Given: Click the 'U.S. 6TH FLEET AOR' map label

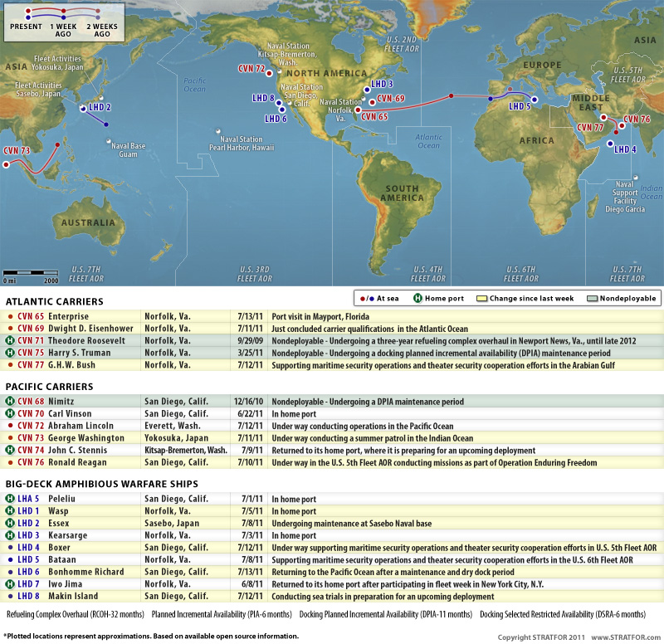Looking at the screenshot, I should pyautogui.click(x=521, y=274).
